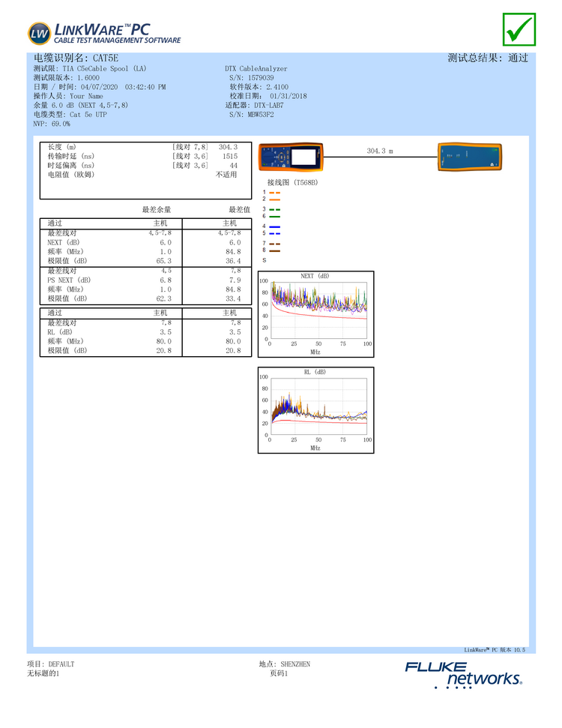Click the LinkWare PC logo icon

pos(40,33)
